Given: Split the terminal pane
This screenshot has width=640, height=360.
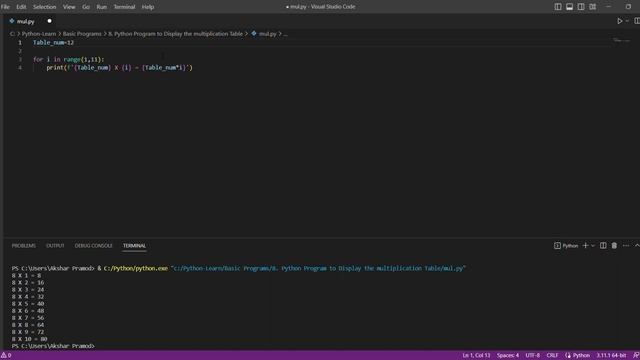Looking at the screenshot, I should click(603, 246).
